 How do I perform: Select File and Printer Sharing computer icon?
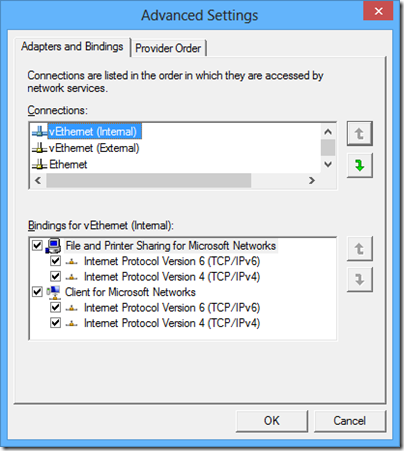[53, 246]
